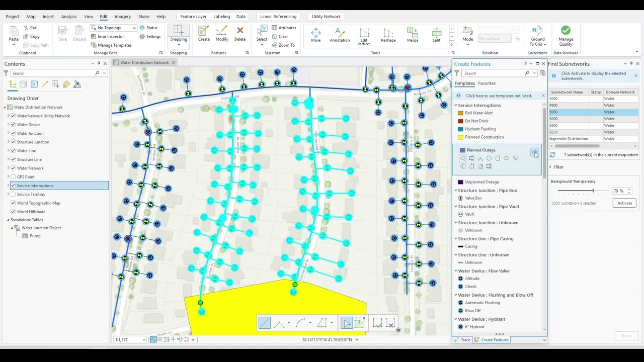644x362 pixels.
Task: Open the Project menu tab
Action: point(13,17)
